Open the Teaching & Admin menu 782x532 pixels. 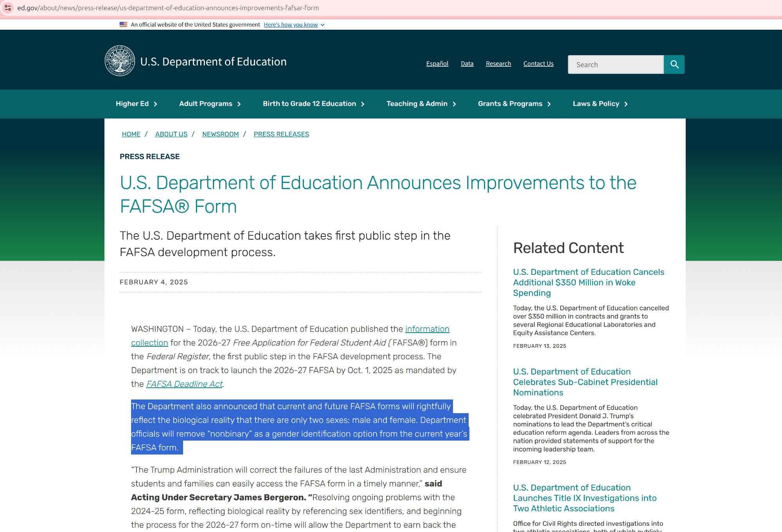pos(421,104)
